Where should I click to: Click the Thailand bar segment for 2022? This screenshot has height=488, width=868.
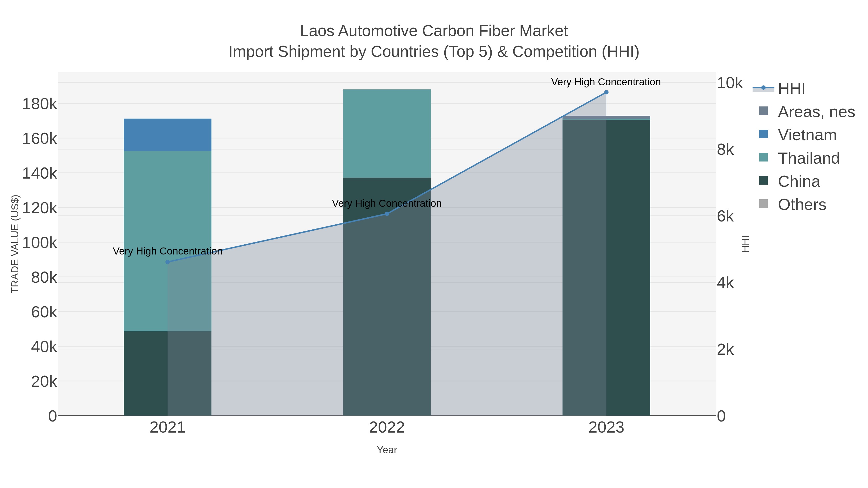(x=387, y=133)
